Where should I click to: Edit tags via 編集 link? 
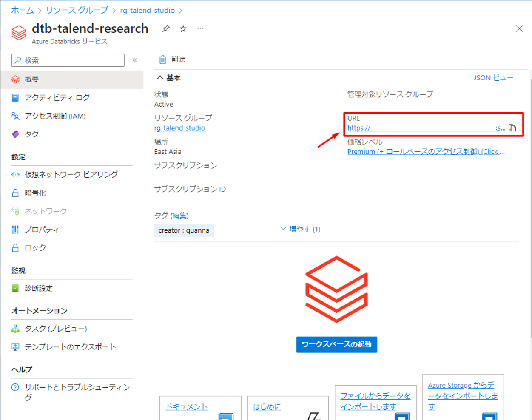179,216
